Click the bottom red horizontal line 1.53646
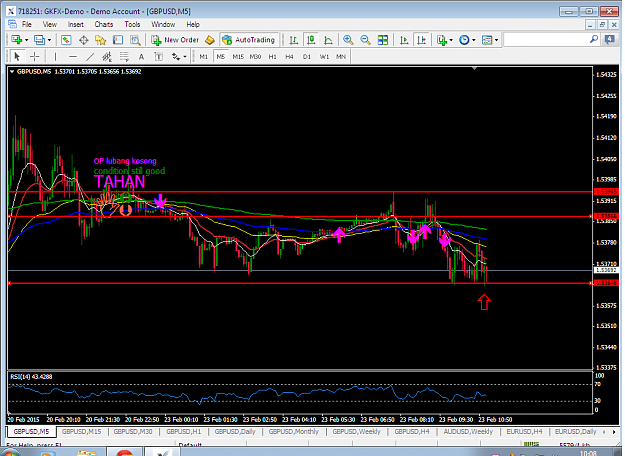The width and height of the screenshot is (625, 456). [301, 283]
